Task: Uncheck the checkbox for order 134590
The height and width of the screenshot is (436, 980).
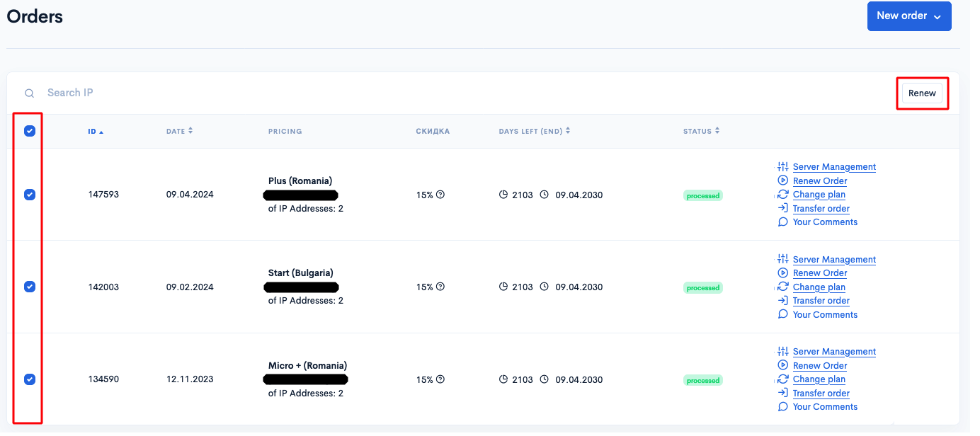Action: pyautogui.click(x=30, y=379)
